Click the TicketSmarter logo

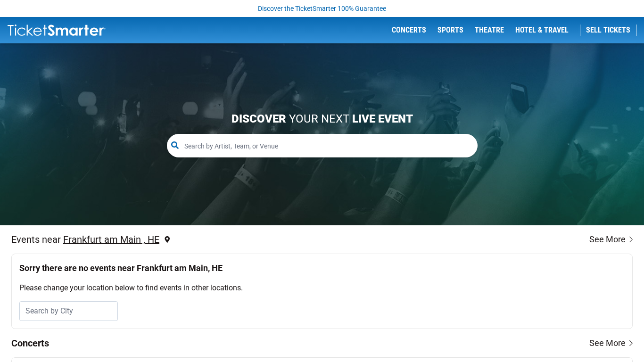tap(56, 30)
